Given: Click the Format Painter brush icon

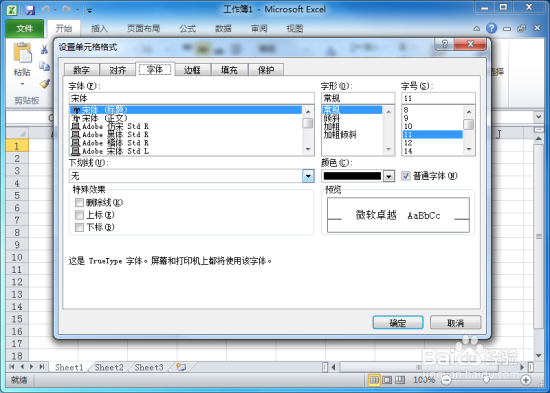Looking at the screenshot, I should [45, 83].
